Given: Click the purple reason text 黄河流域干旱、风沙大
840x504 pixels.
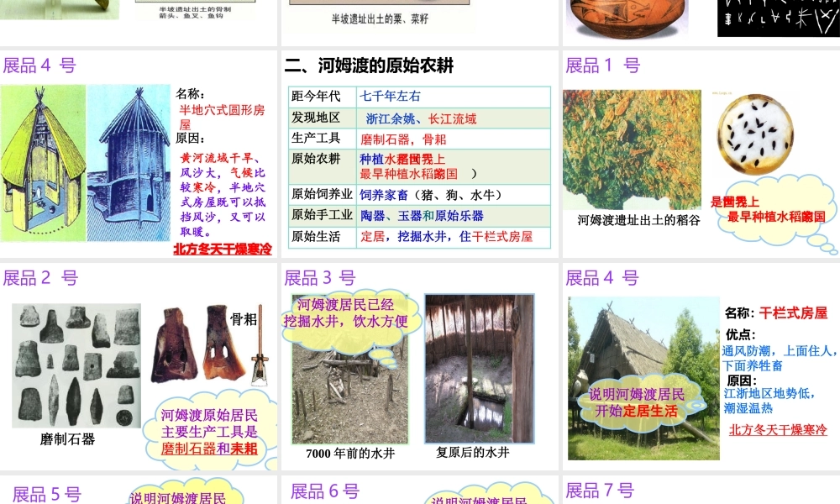Looking at the screenshot, I should [x=223, y=195].
